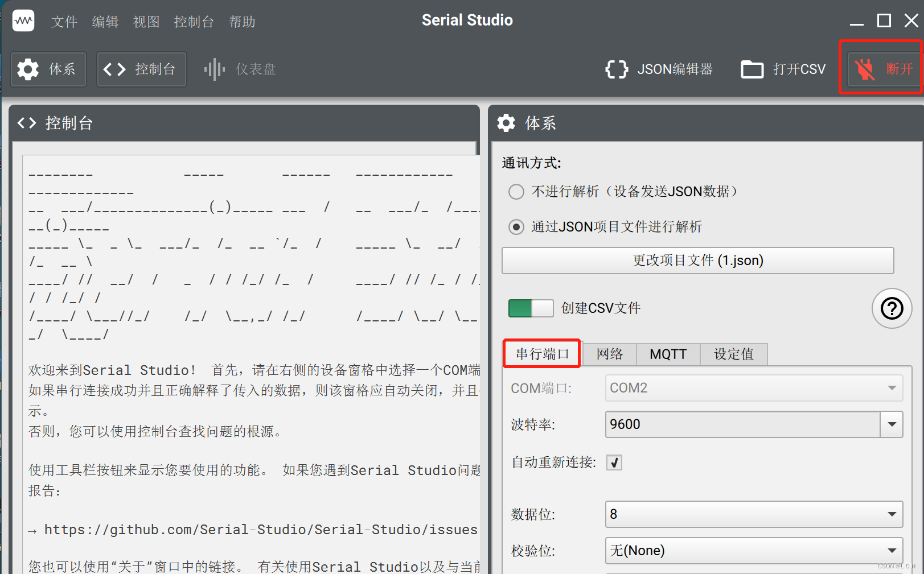Open the 编辑 menu

click(105, 22)
